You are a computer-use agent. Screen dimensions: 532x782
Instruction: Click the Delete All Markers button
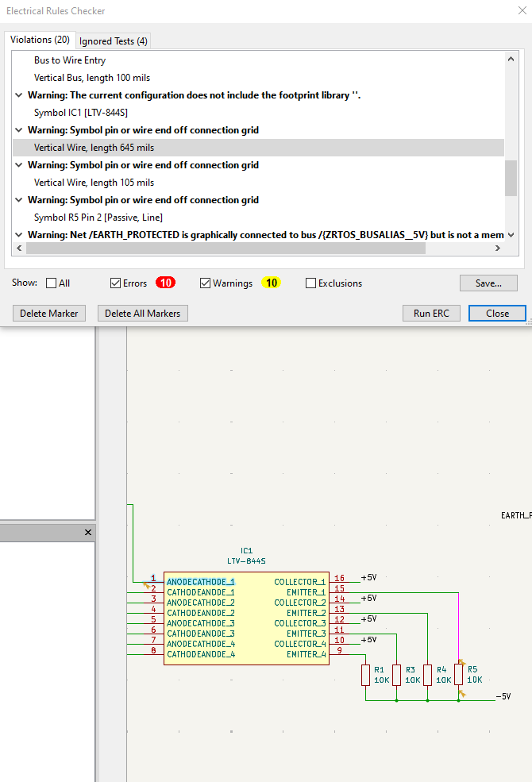pyautogui.click(x=143, y=314)
